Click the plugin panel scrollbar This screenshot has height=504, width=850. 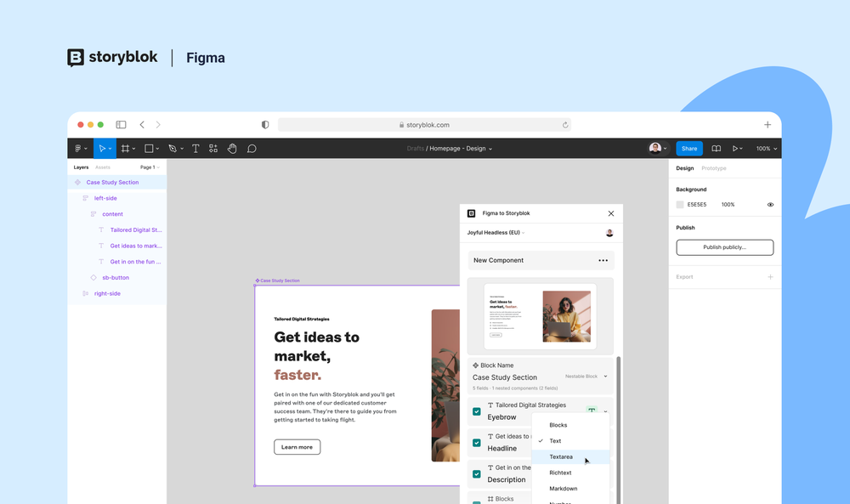click(618, 430)
